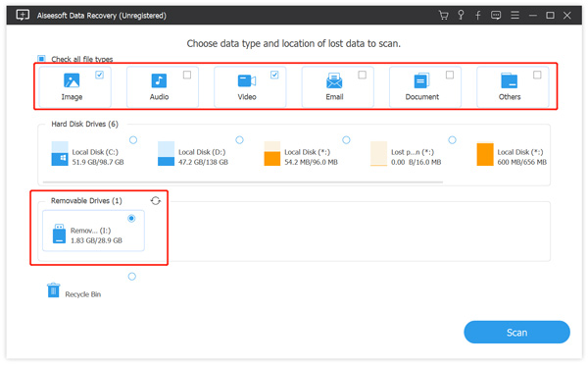Click the Others folder icon

[510, 80]
